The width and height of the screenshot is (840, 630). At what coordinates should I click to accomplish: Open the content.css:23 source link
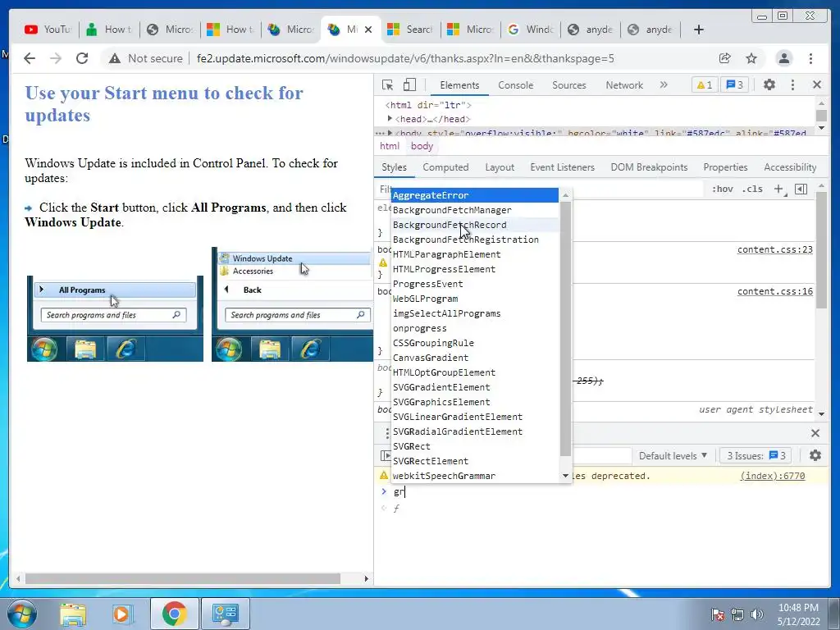(774, 249)
